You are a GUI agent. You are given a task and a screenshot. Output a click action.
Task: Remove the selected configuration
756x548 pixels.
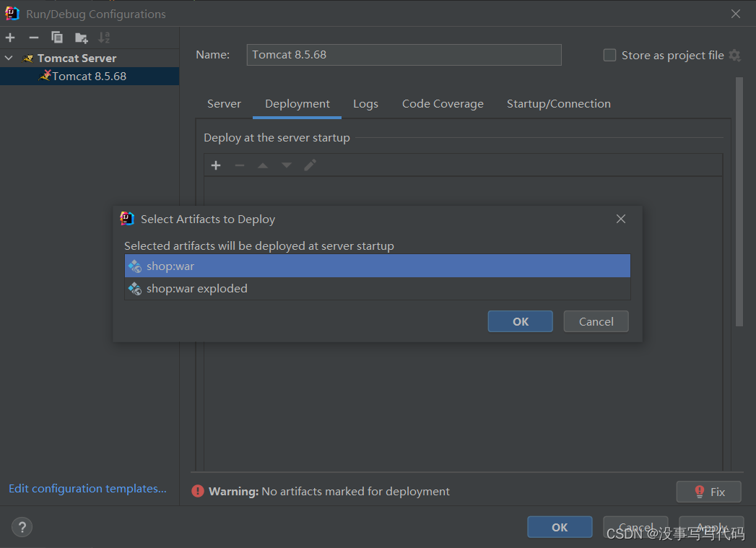pos(34,38)
